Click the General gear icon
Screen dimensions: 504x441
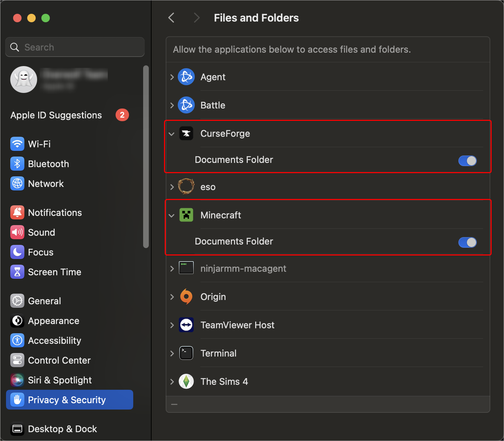pos(17,301)
